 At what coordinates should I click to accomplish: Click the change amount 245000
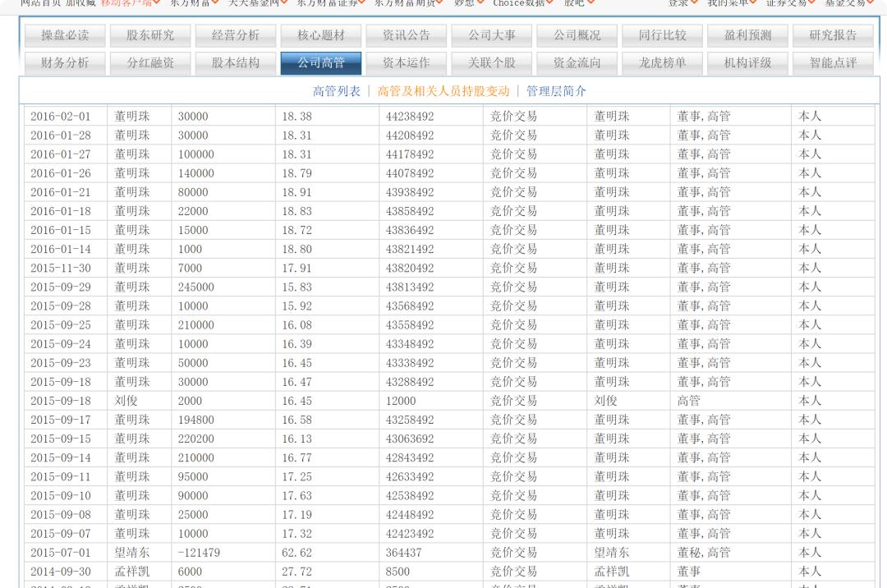click(x=195, y=287)
